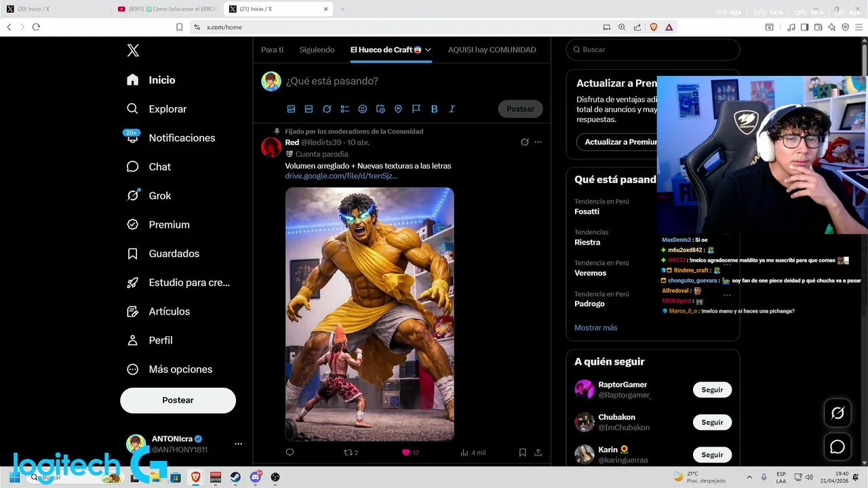
Task: Open the Fosatti trend
Action: pyautogui.click(x=587, y=211)
